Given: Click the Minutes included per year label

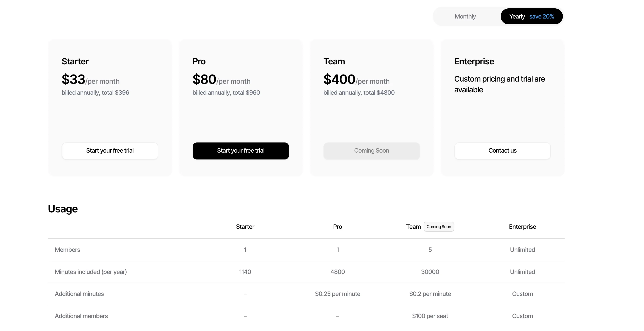Looking at the screenshot, I should (x=91, y=272).
